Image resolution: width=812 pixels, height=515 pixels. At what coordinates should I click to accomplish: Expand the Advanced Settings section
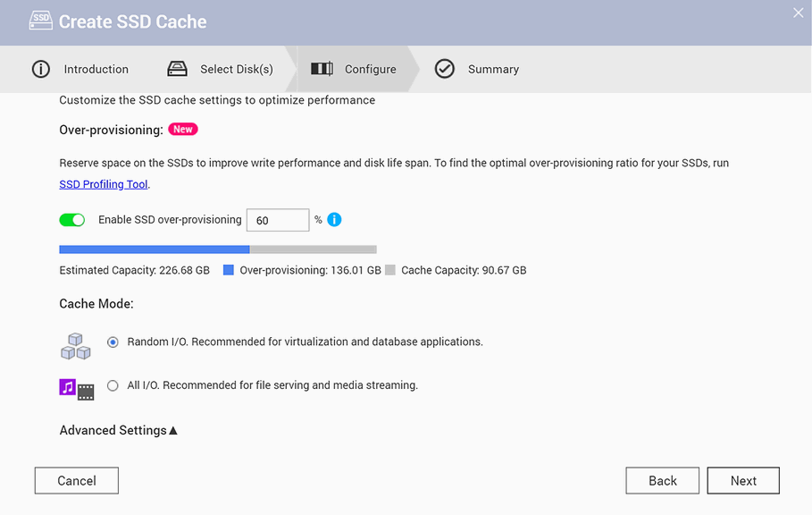point(118,430)
